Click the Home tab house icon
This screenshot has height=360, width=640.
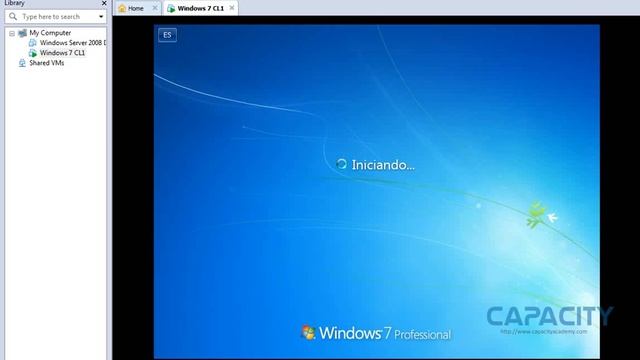click(122, 8)
